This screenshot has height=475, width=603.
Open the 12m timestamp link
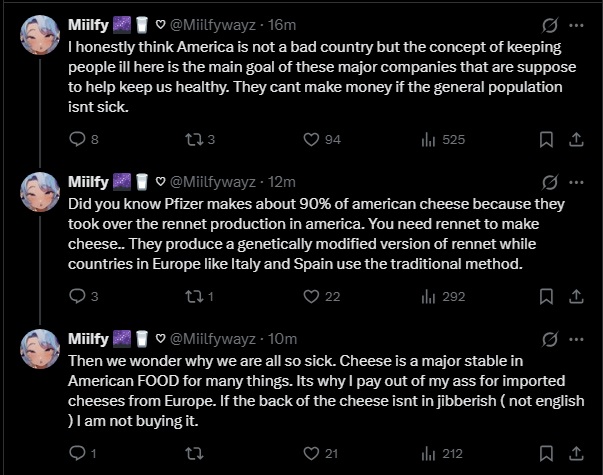click(x=282, y=182)
